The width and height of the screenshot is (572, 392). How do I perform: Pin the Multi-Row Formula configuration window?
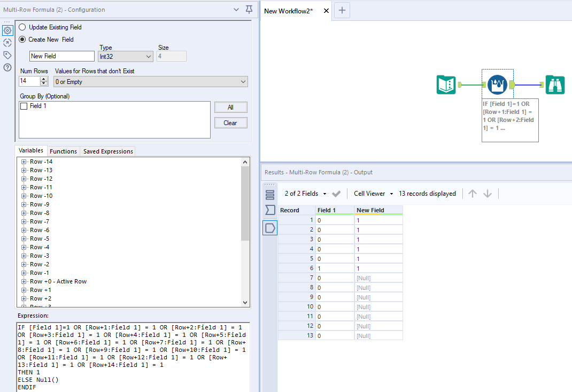point(249,10)
